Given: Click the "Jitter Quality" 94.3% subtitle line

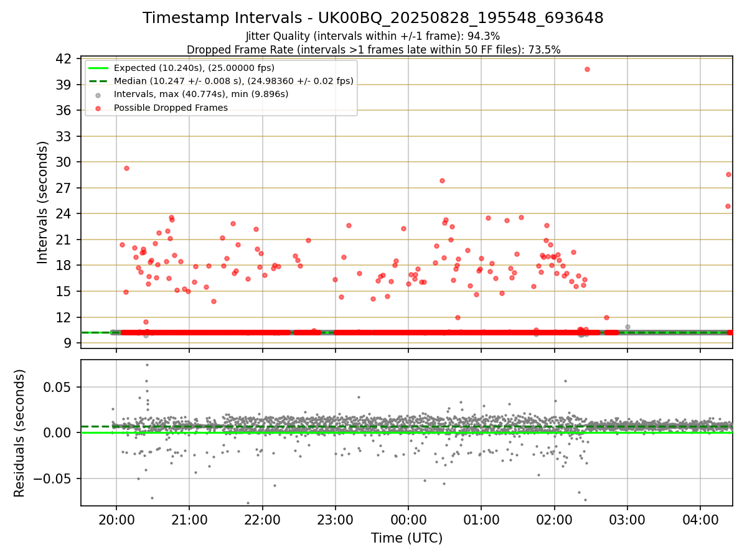Looking at the screenshot, I should click(373, 36).
